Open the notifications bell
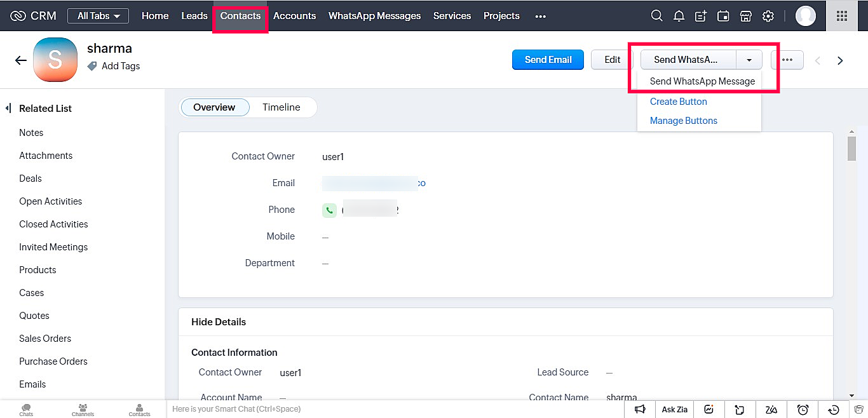 point(679,16)
